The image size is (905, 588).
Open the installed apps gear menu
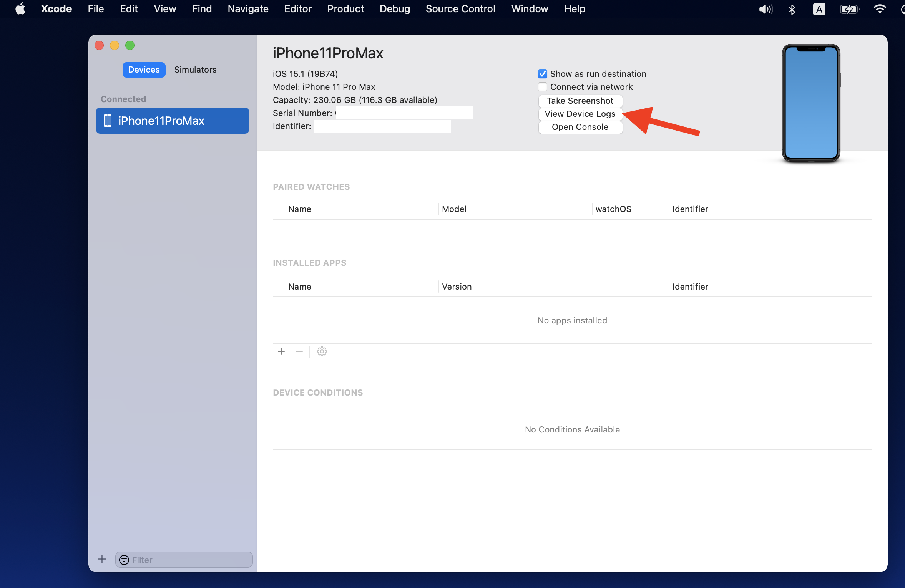322,351
